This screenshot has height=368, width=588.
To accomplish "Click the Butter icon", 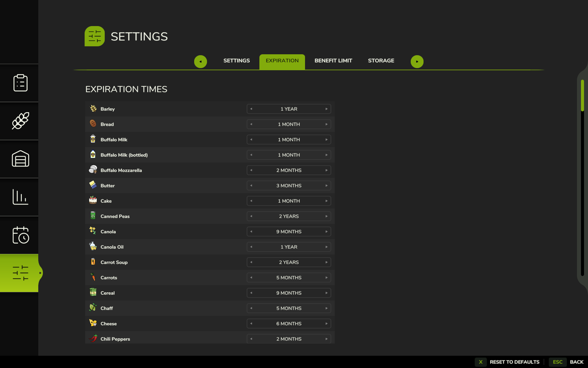I will (93, 185).
